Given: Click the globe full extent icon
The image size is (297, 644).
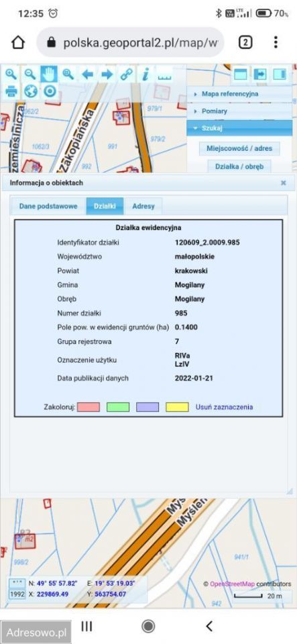Looking at the screenshot, I should [30, 91].
